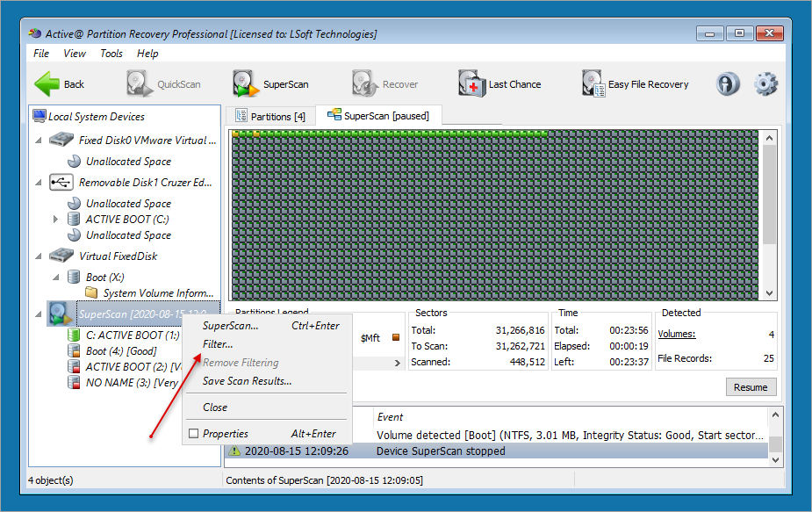Click NO NAME (3:) volume icon

[x=74, y=382]
